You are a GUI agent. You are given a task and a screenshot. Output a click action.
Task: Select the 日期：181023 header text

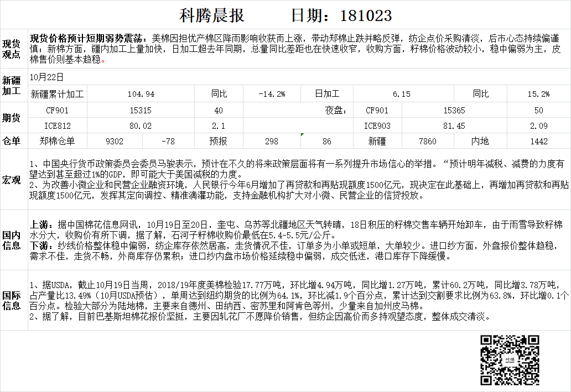pyautogui.click(x=341, y=15)
